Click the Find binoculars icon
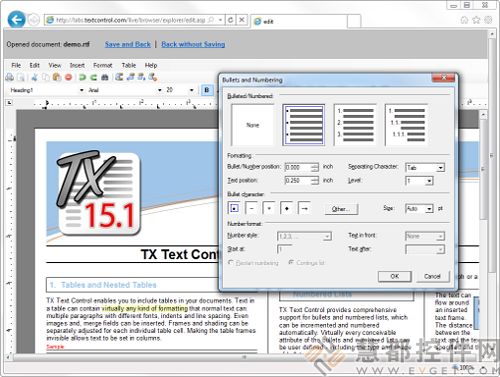The image size is (500, 377). pos(105,77)
